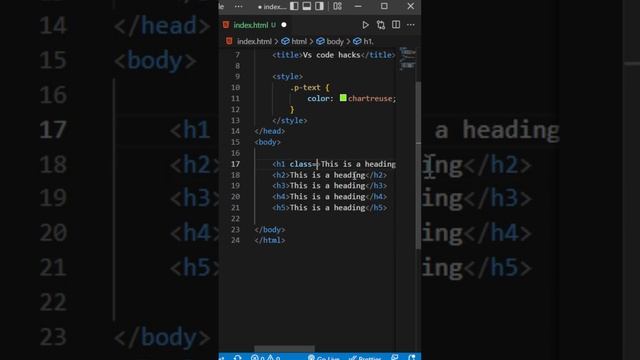Maximize the VS Code window
The height and width of the screenshot is (360, 640).
pyautogui.click(x=384, y=6)
